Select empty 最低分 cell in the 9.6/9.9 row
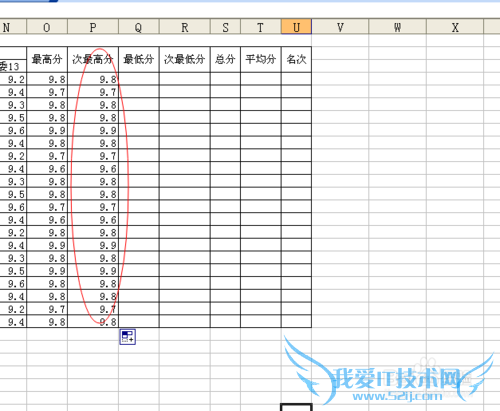Viewport: 500px width, 411px height. coord(139,130)
